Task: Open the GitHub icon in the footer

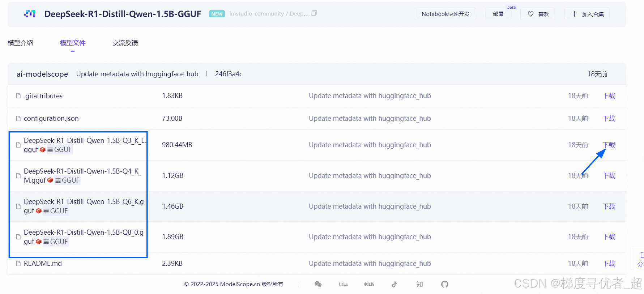Action: (445, 284)
